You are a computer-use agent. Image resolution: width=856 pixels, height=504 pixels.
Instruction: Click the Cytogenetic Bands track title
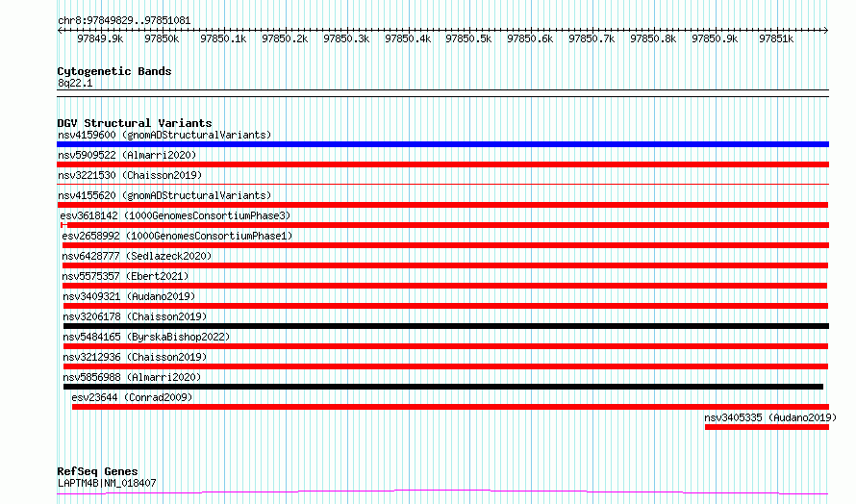(114, 71)
